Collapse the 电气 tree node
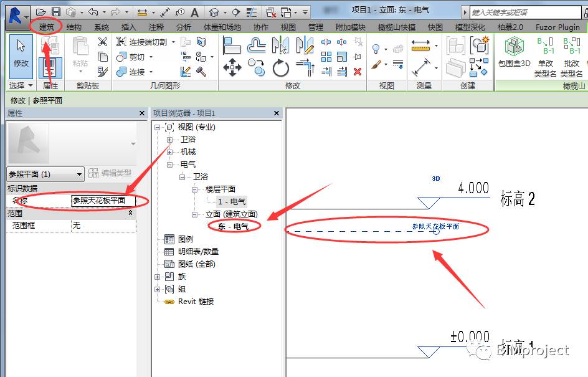Viewport: 588px width, 377px height. (x=169, y=165)
